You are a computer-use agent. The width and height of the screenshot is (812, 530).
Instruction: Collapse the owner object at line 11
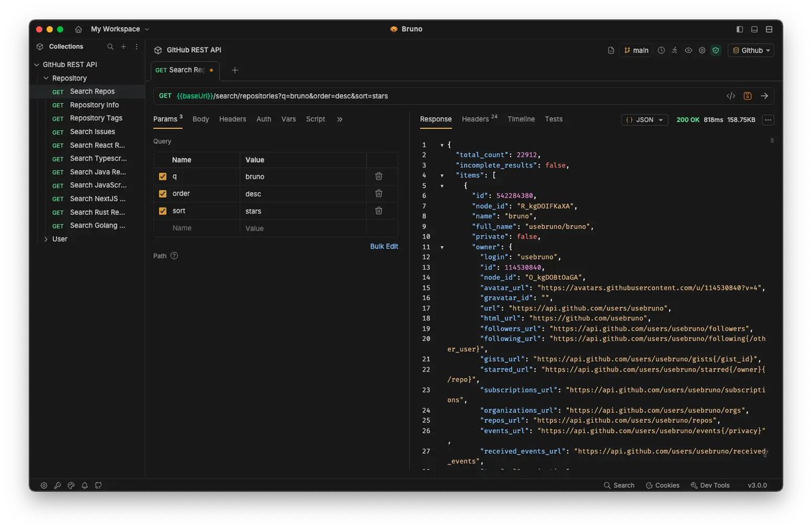pyautogui.click(x=442, y=247)
